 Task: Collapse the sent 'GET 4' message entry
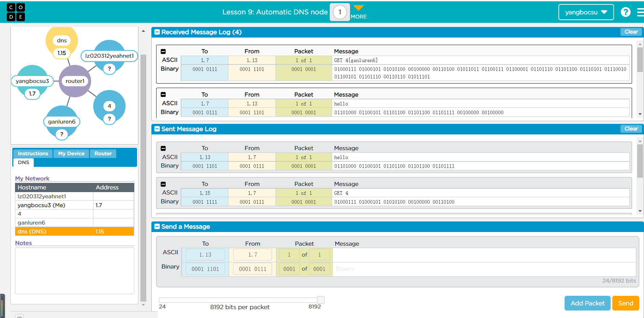pos(163,184)
